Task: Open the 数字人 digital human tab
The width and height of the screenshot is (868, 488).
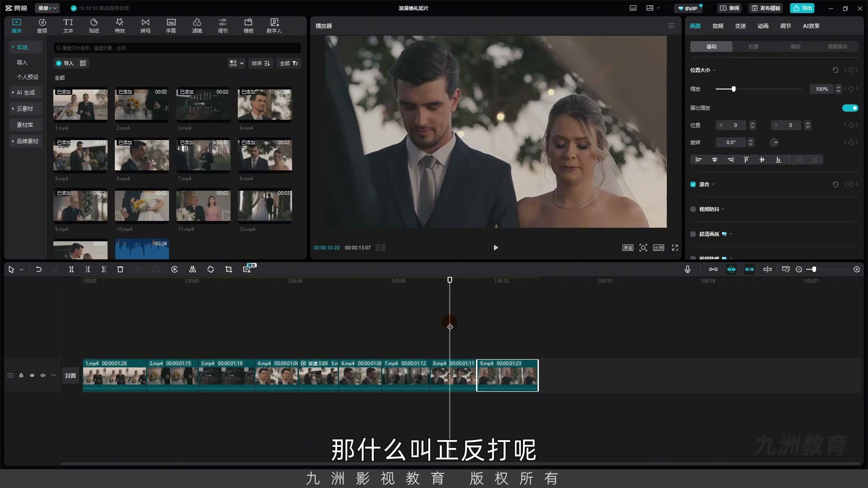Action: click(274, 26)
